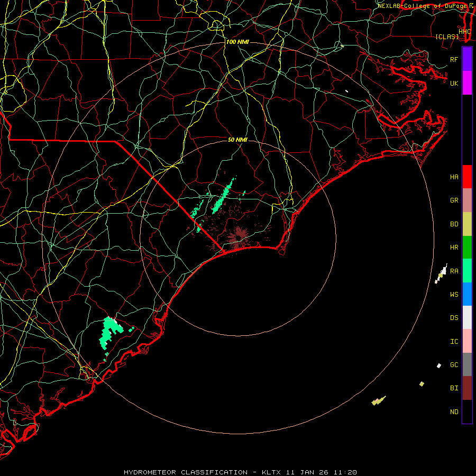Click the HA red legend swatch
This screenshot has height=476, width=476.
467,177
